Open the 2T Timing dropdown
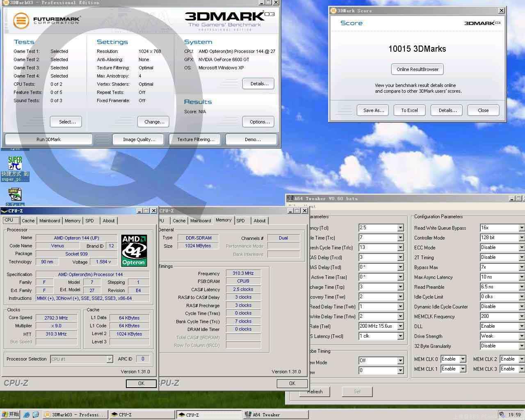 tap(502, 257)
